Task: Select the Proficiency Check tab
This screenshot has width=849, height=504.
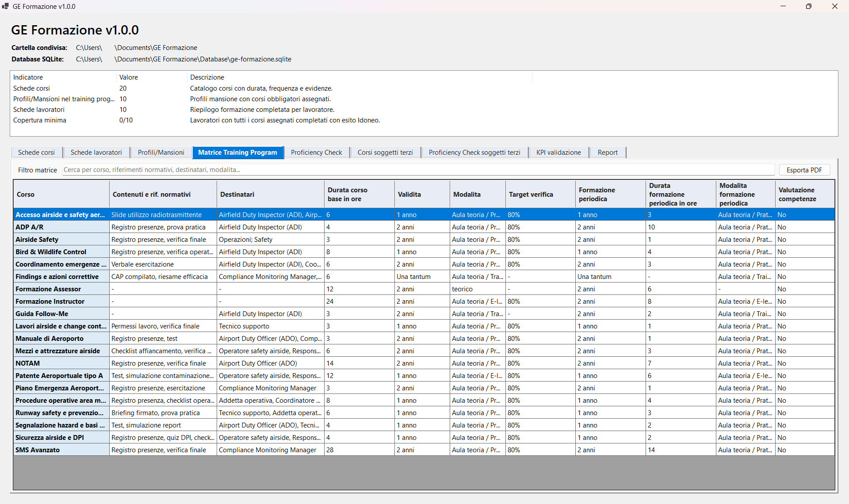Action: click(316, 153)
